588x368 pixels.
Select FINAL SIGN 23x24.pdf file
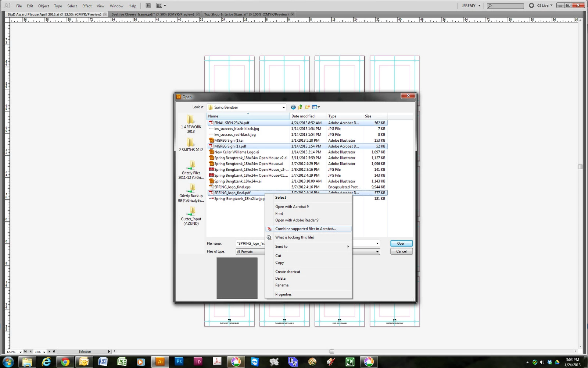coord(297,123)
